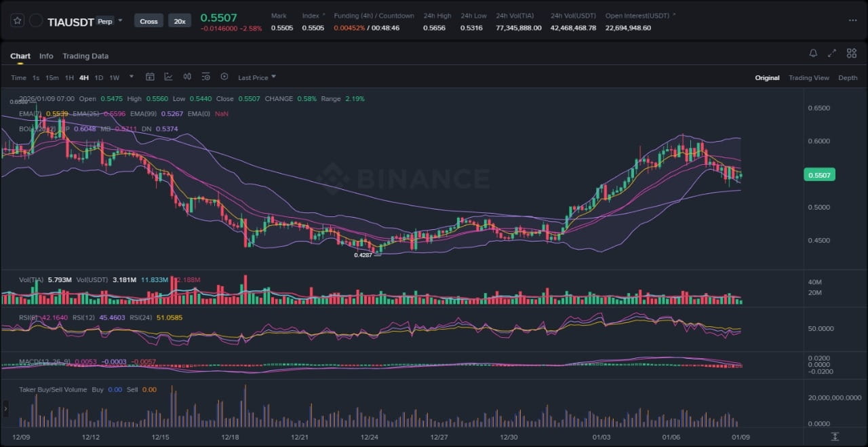Open the Trading Data tab
Viewport: 868px width, 447px height.
85,56
